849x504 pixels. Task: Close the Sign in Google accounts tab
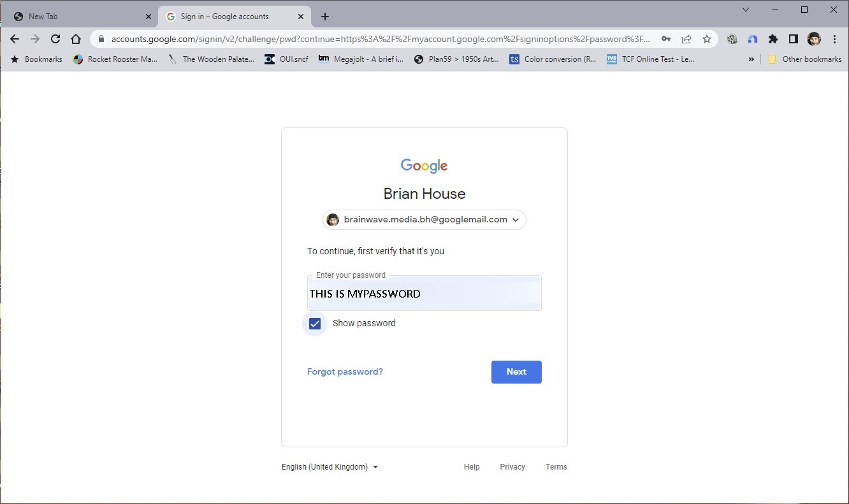(301, 17)
